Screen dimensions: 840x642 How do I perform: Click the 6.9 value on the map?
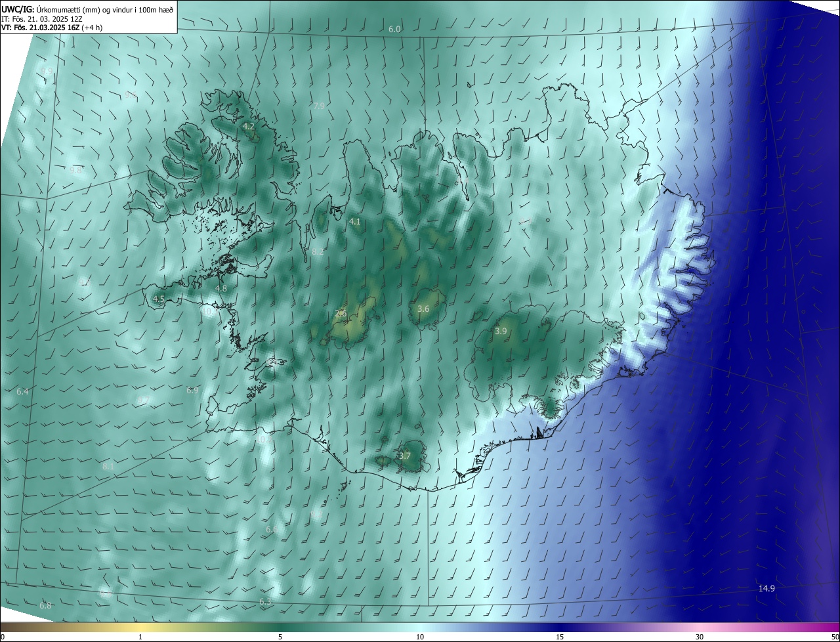[192, 390]
